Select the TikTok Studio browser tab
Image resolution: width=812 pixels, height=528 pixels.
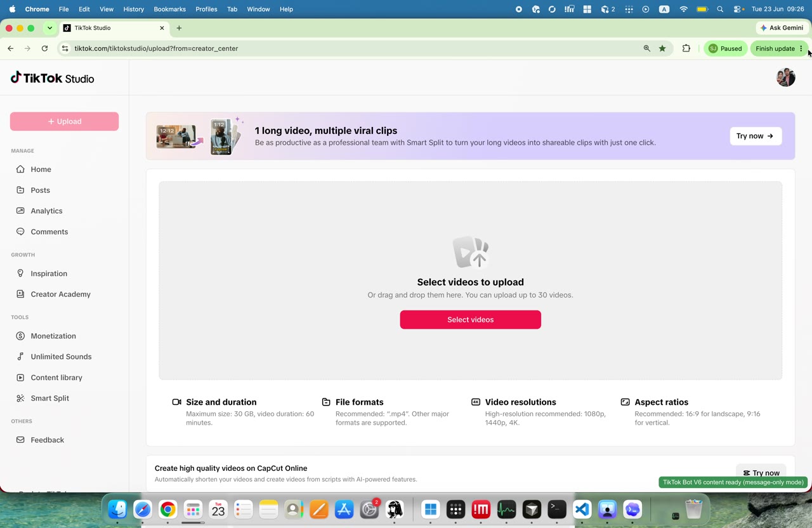point(114,28)
